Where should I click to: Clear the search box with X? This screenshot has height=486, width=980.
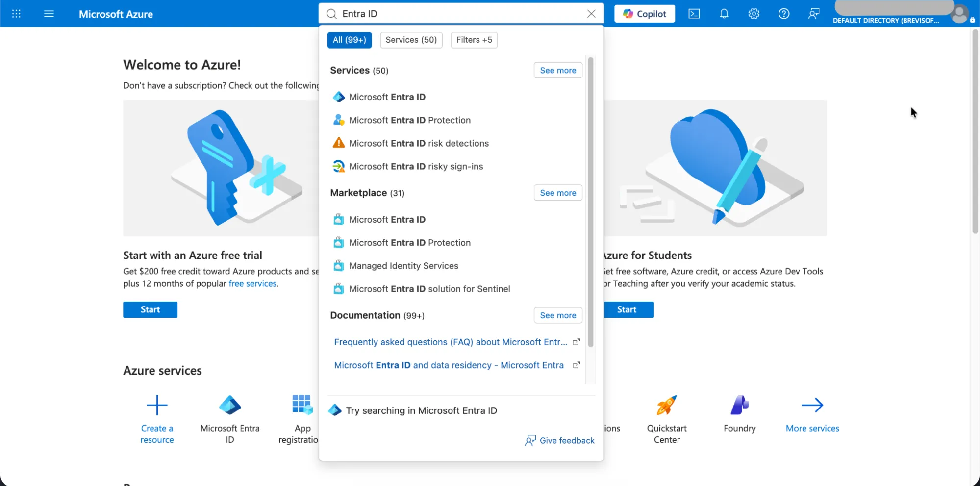pyautogui.click(x=591, y=14)
